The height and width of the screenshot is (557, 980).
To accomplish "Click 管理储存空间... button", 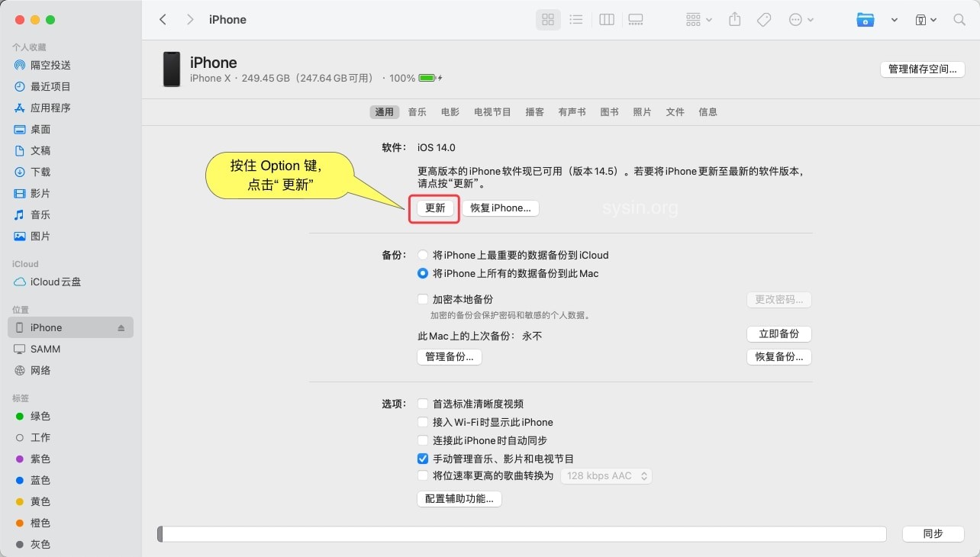I will 922,69.
